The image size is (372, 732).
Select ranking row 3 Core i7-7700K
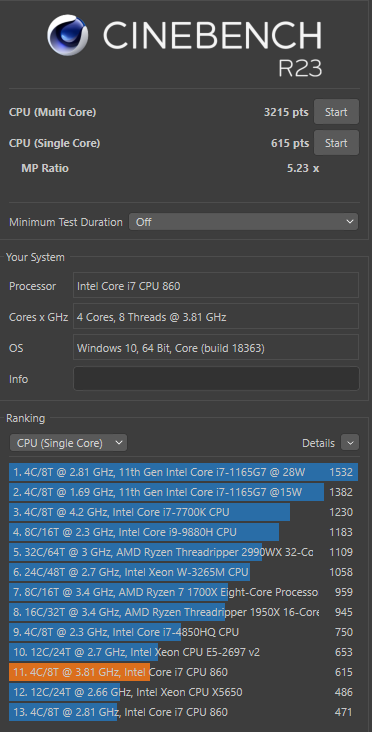tap(183, 512)
